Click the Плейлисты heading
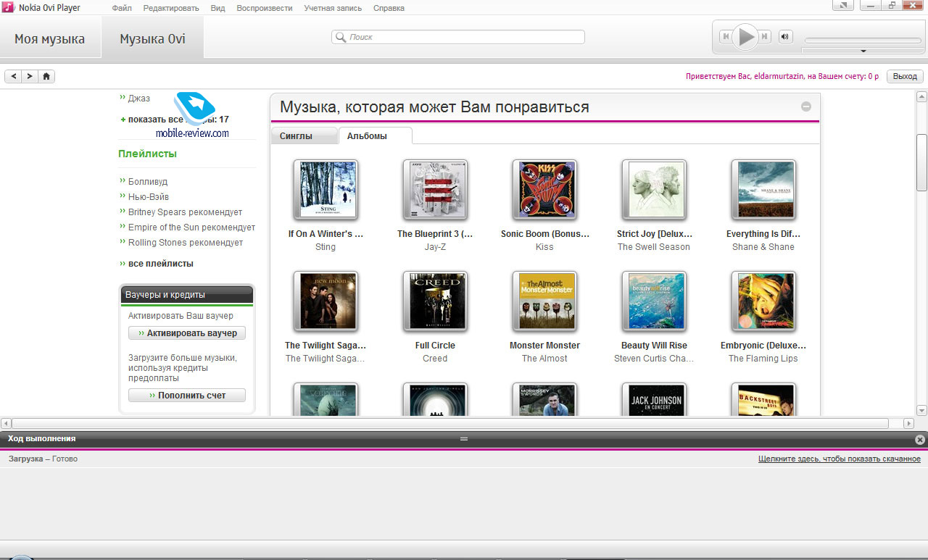This screenshot has width=928, height=560. tap(147, 154)
